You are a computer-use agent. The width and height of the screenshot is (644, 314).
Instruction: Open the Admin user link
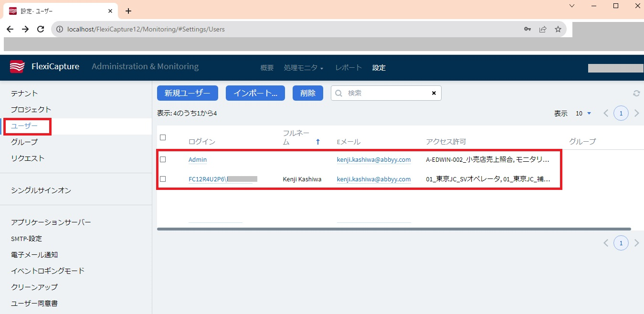point(198,160)
